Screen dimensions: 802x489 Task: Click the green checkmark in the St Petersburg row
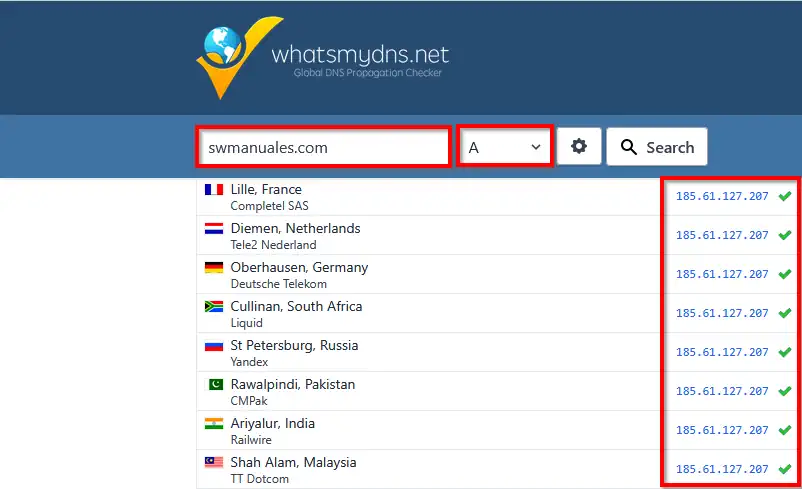click(785, 352)
